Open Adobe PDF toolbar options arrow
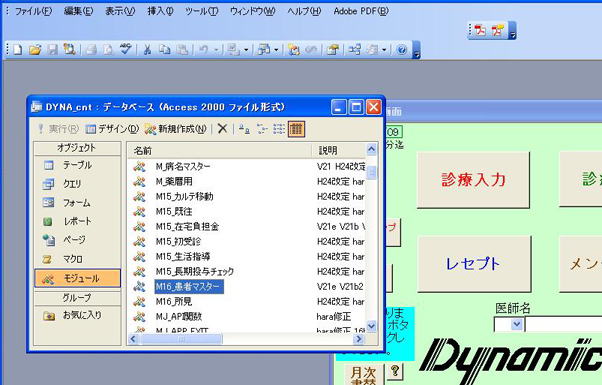The height and width of the screenshot is (385, 602). click(x=512, y=31)
